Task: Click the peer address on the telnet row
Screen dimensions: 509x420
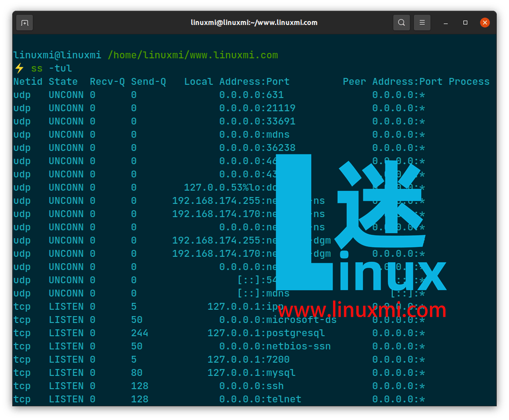Action: click(399, 399)
